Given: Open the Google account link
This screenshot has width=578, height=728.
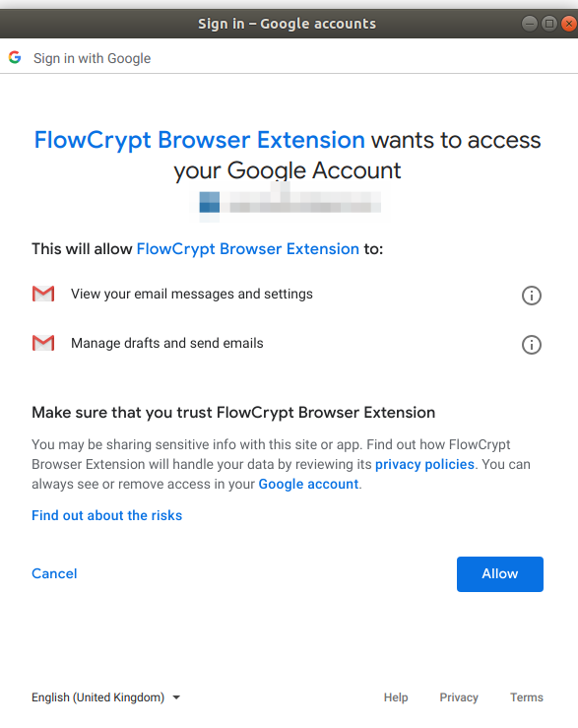Looking at the screenshot, I should pyautogui.click(x=309, y=484).
